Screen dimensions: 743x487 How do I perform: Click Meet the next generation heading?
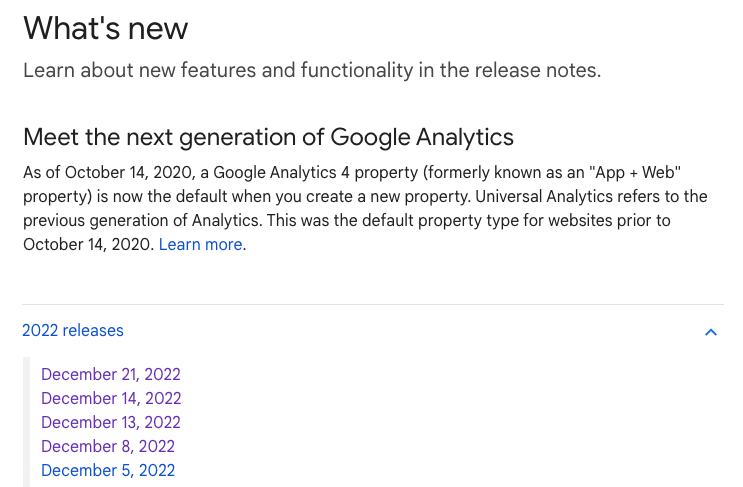point(268,137)
